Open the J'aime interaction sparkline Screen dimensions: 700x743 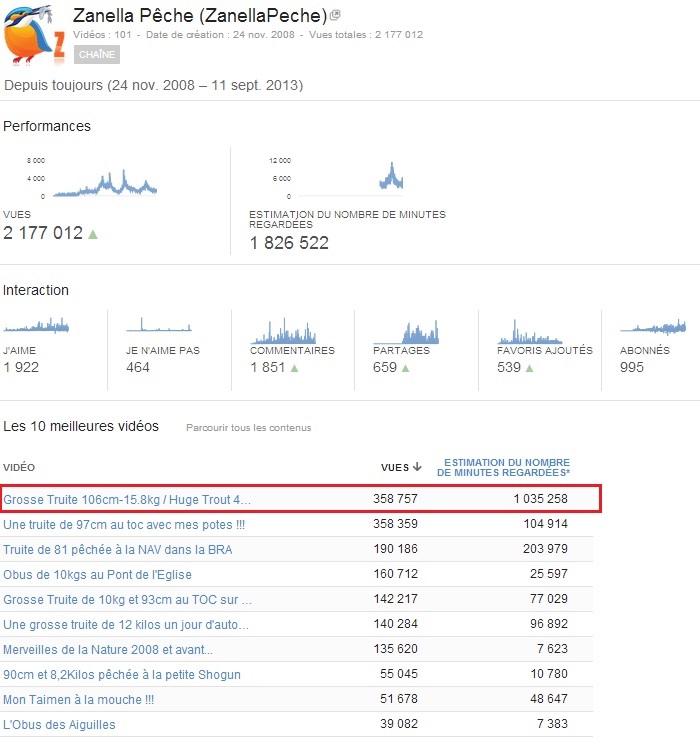click(36, 326)
